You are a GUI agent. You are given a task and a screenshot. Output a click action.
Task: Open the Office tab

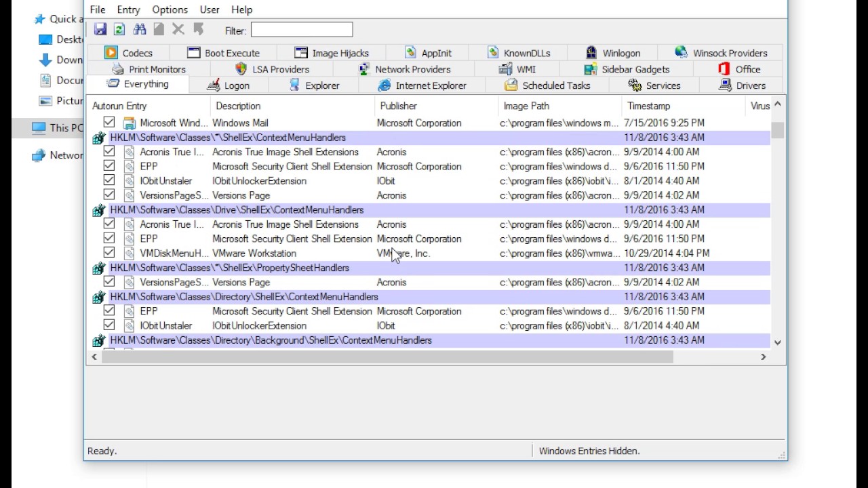click(738, 69)
